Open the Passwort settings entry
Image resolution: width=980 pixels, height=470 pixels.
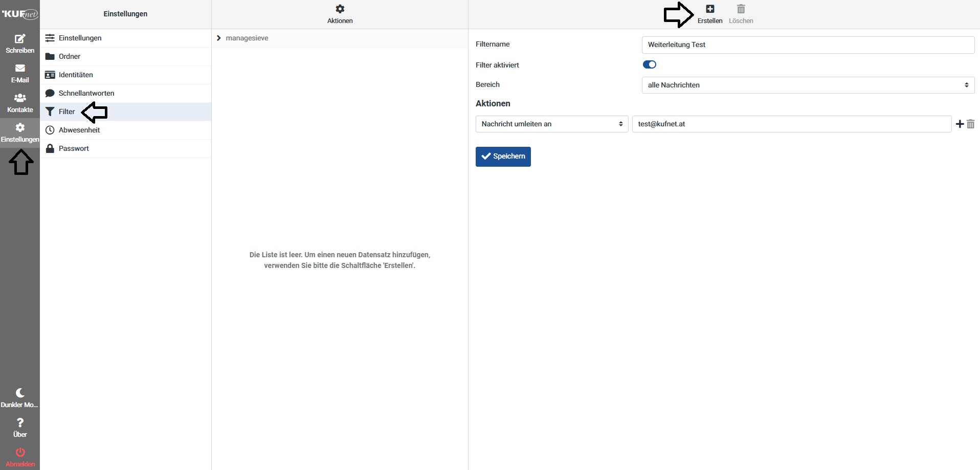coord(74,149)
